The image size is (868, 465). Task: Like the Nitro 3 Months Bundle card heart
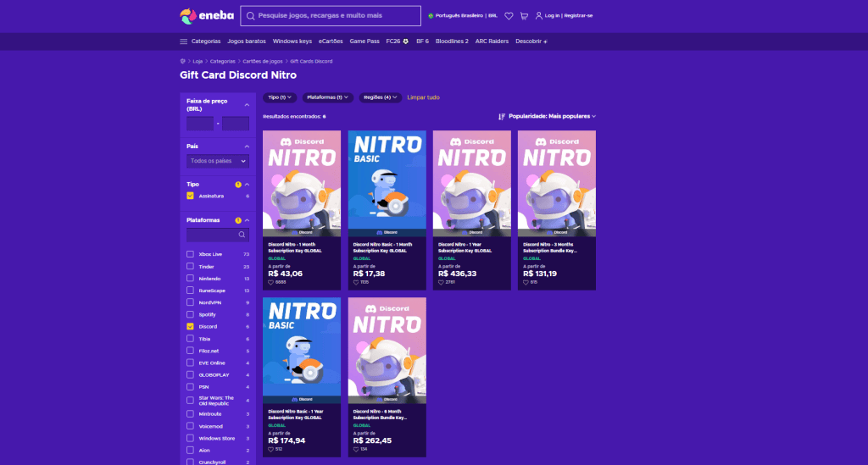pyautogui.click(x=526, y=283)
